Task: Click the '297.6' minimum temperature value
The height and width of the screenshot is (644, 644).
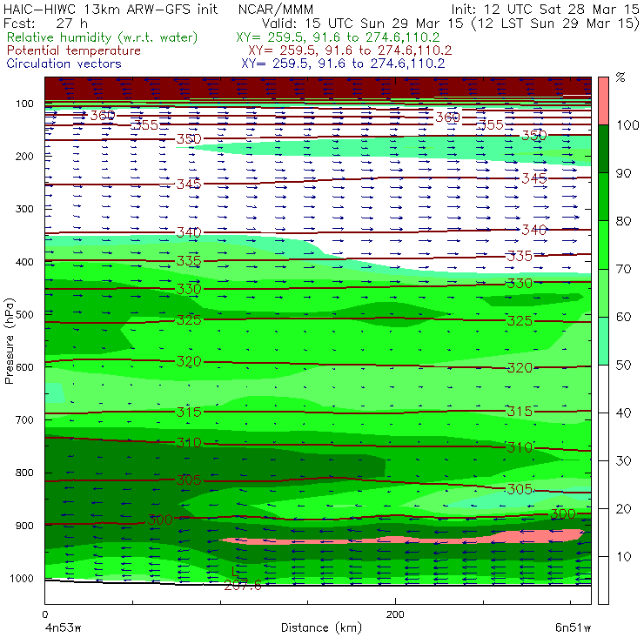Action: point(243,586)
